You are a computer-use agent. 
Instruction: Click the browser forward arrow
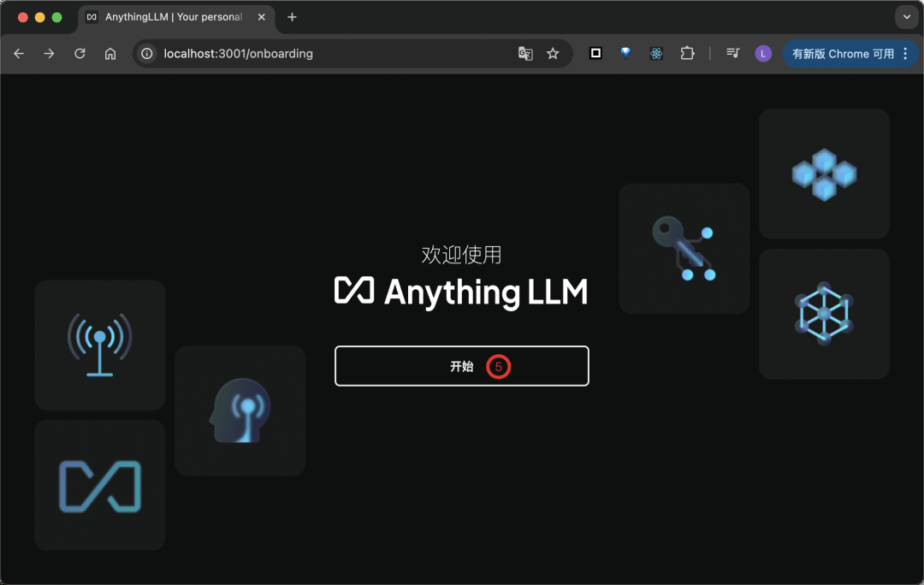point(49,54)
